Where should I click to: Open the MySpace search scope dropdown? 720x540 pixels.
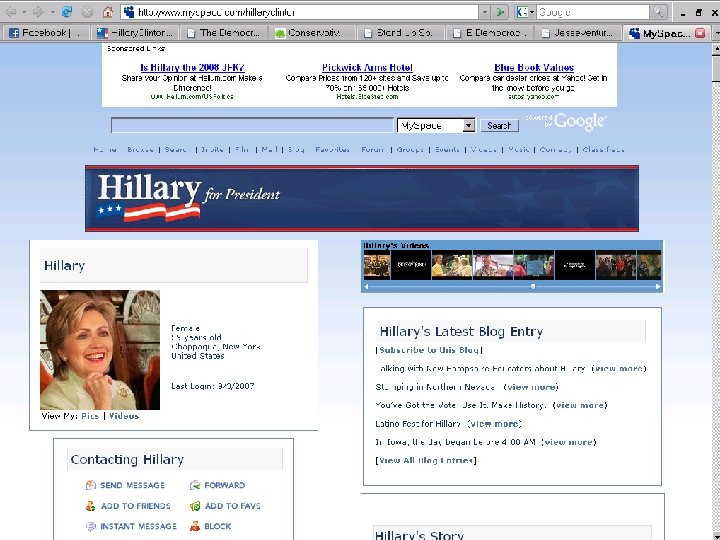coord(468,125)
